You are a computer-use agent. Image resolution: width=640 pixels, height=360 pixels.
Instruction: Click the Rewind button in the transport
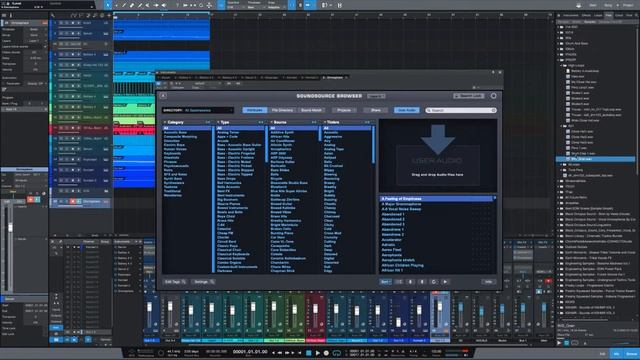pyautogui.click(x=280, y=353)
